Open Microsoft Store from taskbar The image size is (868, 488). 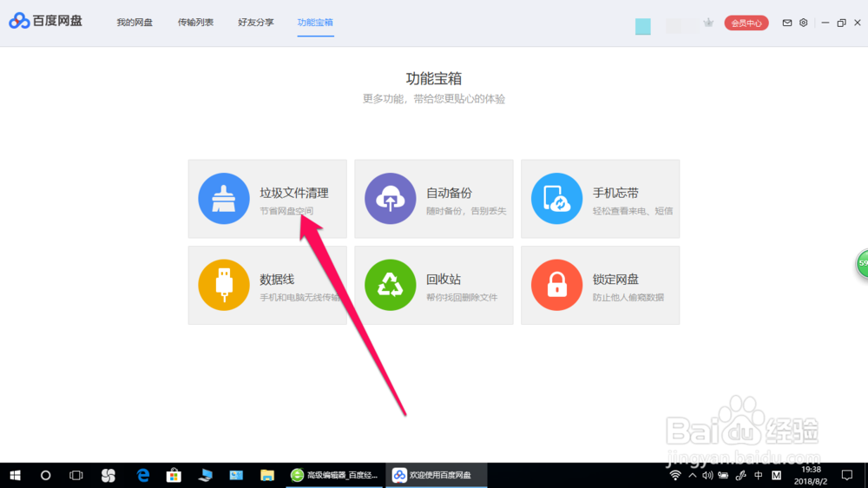click(174, 475)
